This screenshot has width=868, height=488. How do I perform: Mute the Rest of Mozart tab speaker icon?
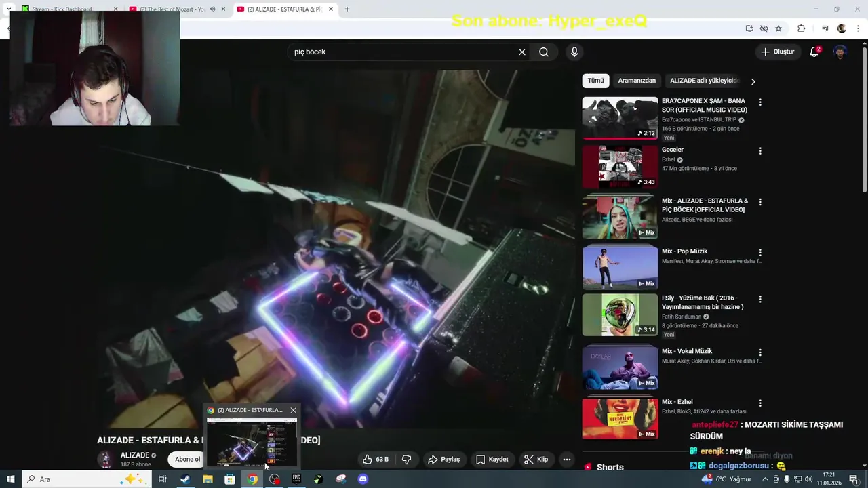(212, 9)
